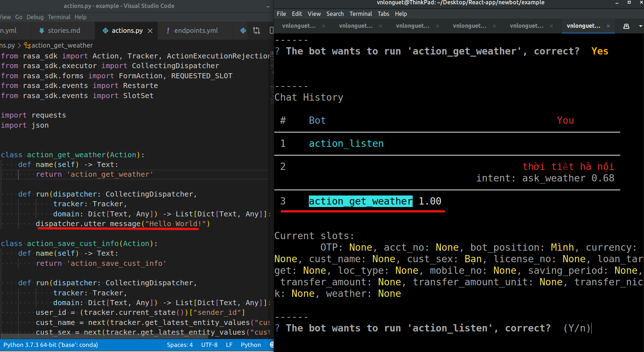Open VS Code Terminal menu
The height and width of the screenshot is (352, 644).
59,17
